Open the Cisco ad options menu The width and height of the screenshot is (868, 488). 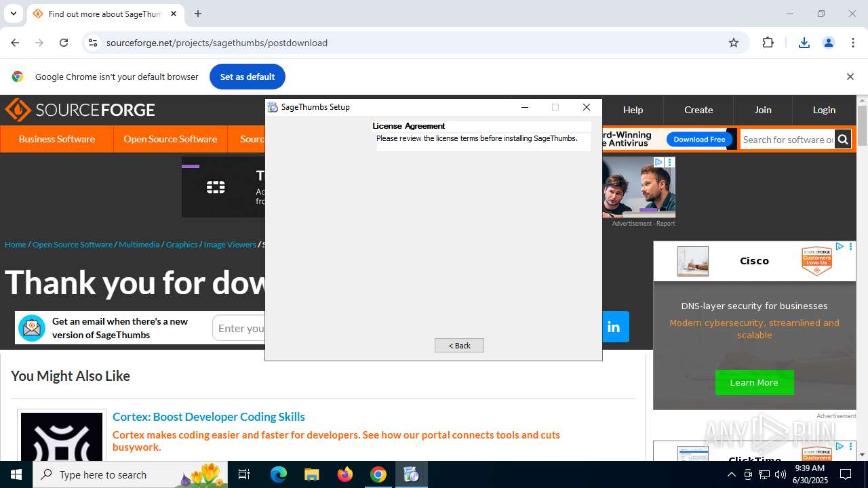(x=850, y=247)
